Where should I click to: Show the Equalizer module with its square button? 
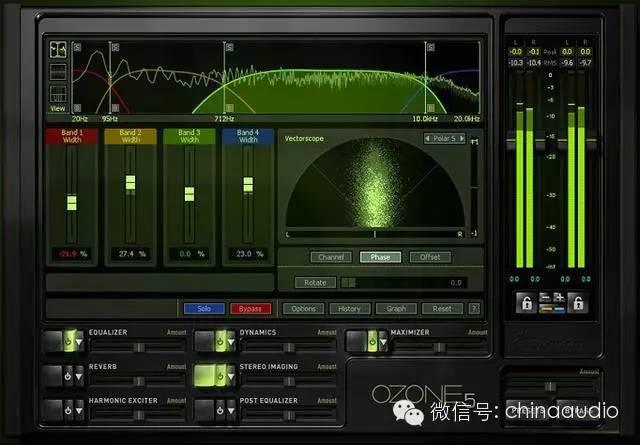coord(53,341)
